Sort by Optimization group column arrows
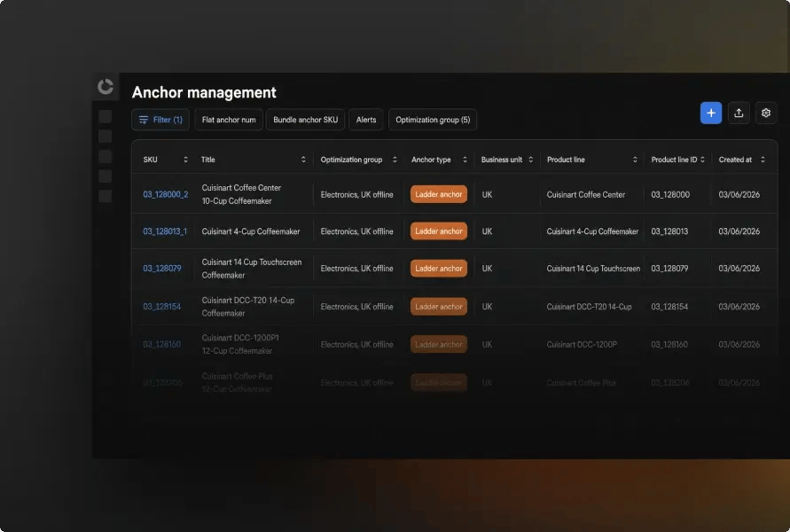The height and width of the screenshot is (532, 790). click(395, 160)
